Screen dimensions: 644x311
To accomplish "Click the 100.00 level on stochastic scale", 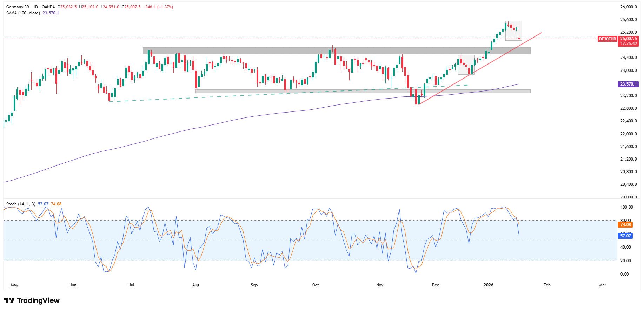I will (626, 207).
